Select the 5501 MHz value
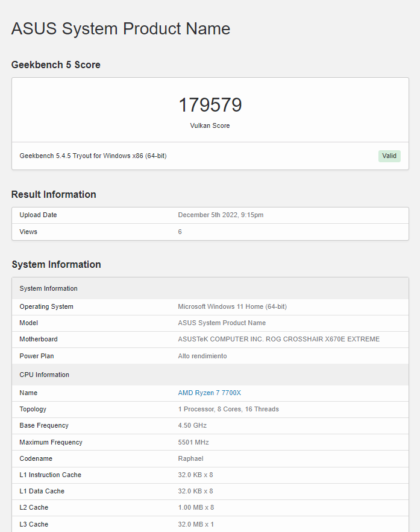Image resolution: width=420 pixels, height=532 pixels. pos(193,442)
